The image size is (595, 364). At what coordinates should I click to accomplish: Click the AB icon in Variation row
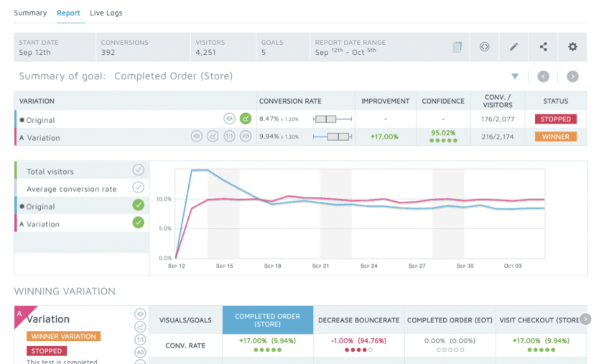(245, 136)
